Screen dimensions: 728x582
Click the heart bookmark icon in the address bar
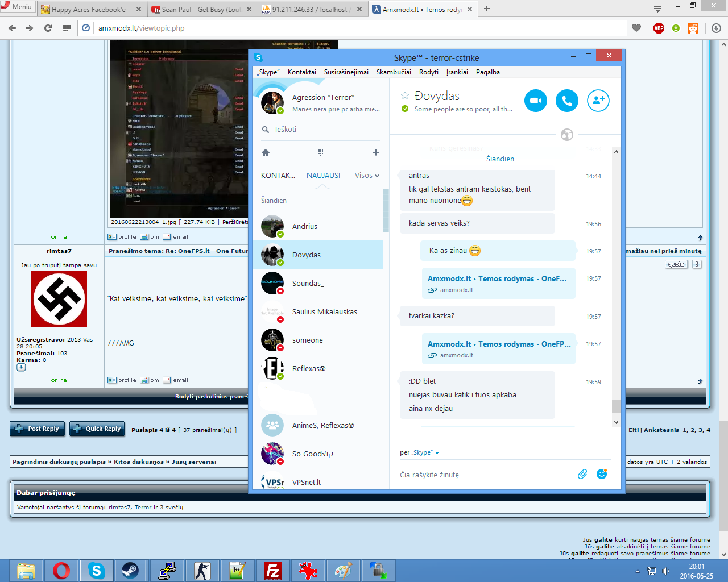(x=636, y=28)
